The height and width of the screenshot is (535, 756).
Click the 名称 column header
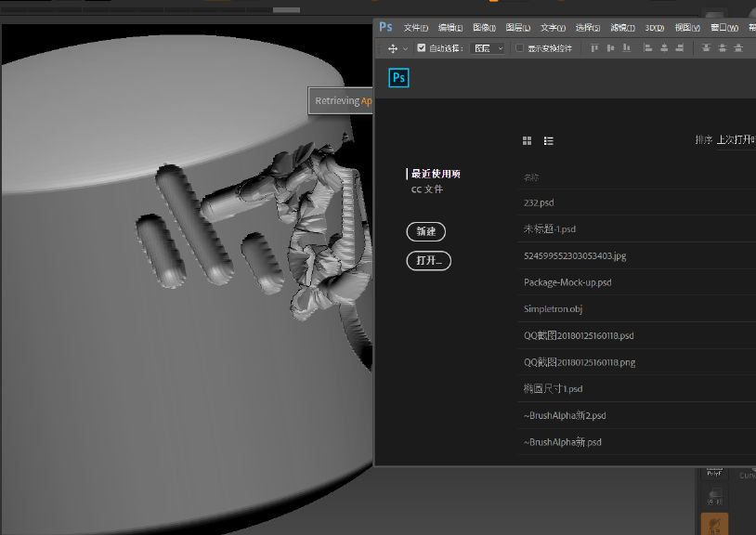[x=531, y=177]
